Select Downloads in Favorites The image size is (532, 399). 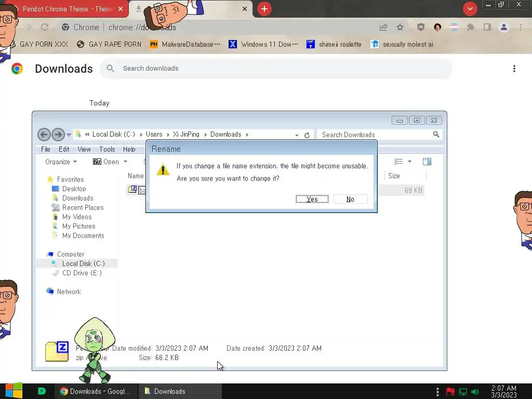pyautogui.click(x=78, y=198)
